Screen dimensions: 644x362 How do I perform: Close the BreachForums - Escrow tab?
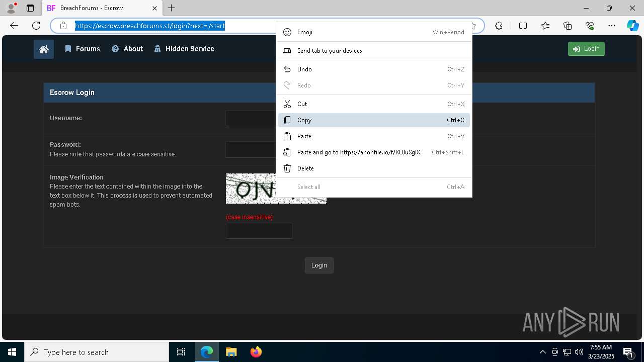pos(154,8)
